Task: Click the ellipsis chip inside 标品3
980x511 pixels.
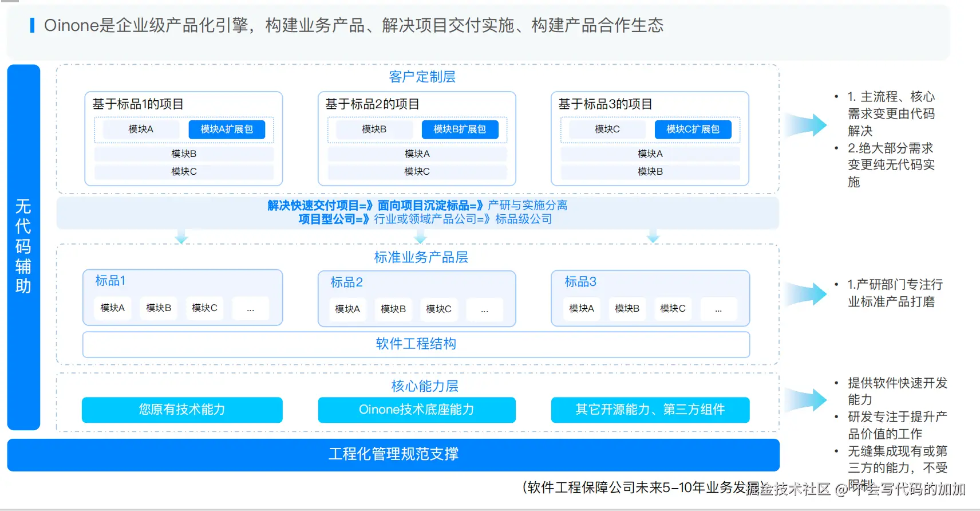Action: pyautogui.click(x=718, y=309)
